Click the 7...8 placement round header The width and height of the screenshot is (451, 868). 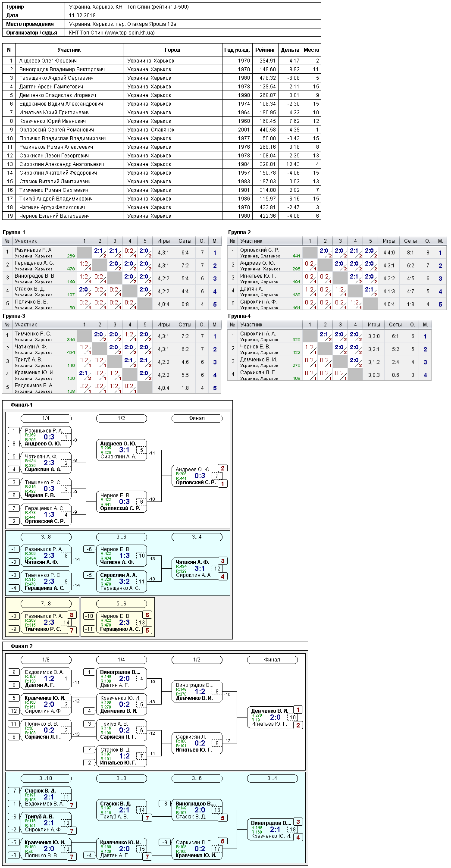46,604
